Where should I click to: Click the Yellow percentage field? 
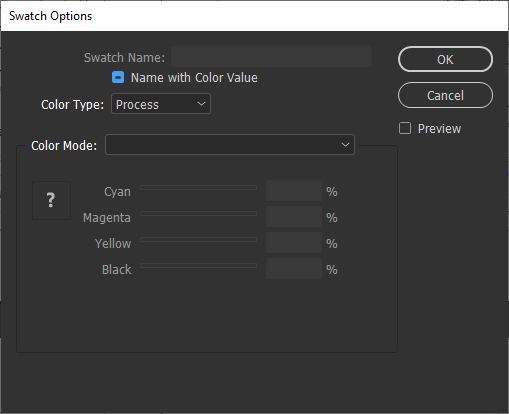294,243
